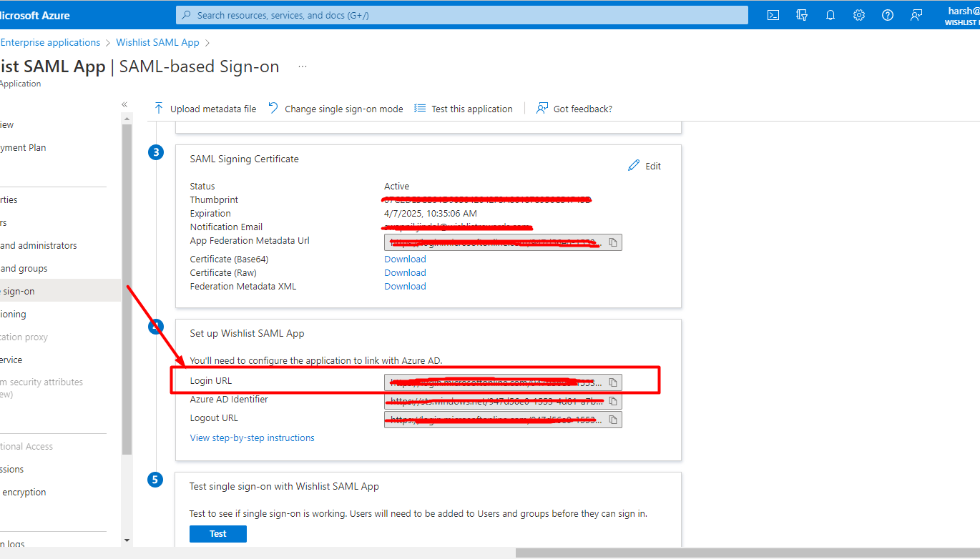
Task: Open the Feedback icon in the top bar
Action: 916,15
